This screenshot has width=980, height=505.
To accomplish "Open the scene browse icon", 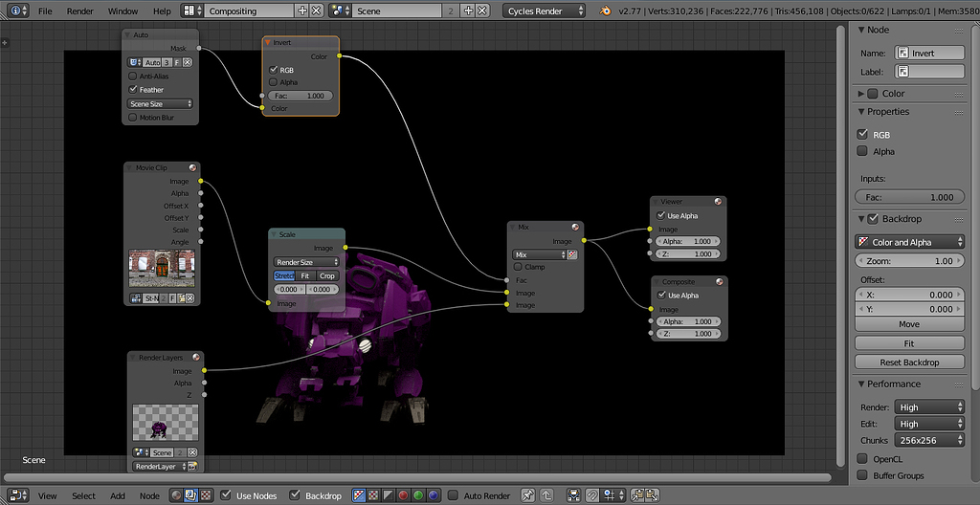I will point(341,11).
